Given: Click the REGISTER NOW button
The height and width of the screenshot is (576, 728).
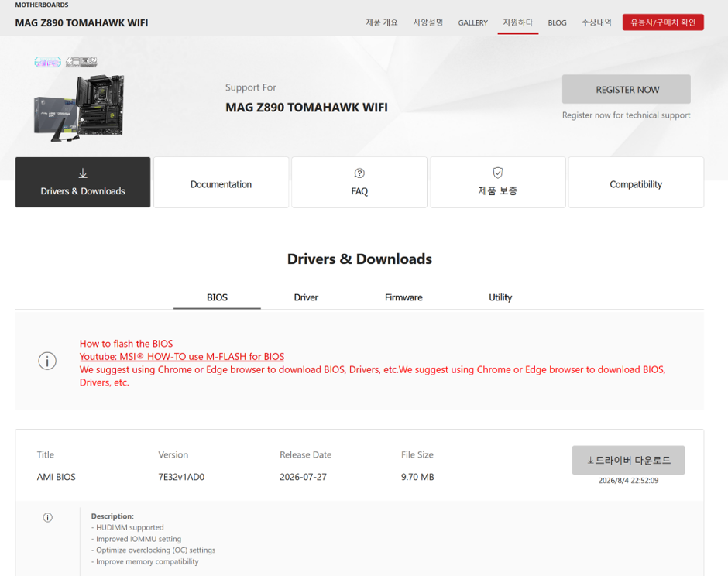Looking at the screenshot, I should click(627, 89).
